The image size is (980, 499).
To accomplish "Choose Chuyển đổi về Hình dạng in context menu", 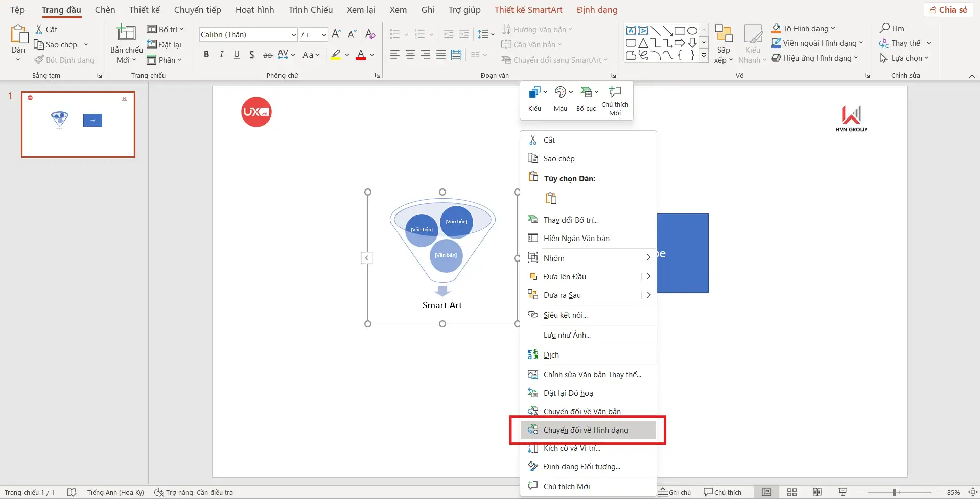I will click(x=586, y=430).
